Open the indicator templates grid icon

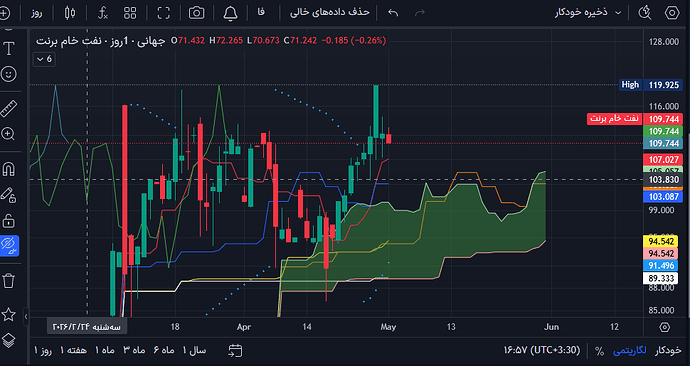click(130, 13)
